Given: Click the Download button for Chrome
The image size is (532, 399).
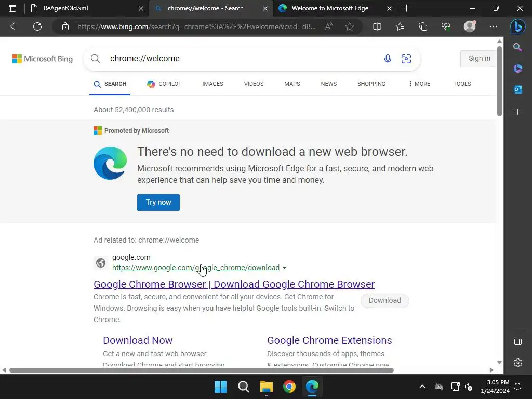Looking at the screenshot, I should [x=385, y=301].
